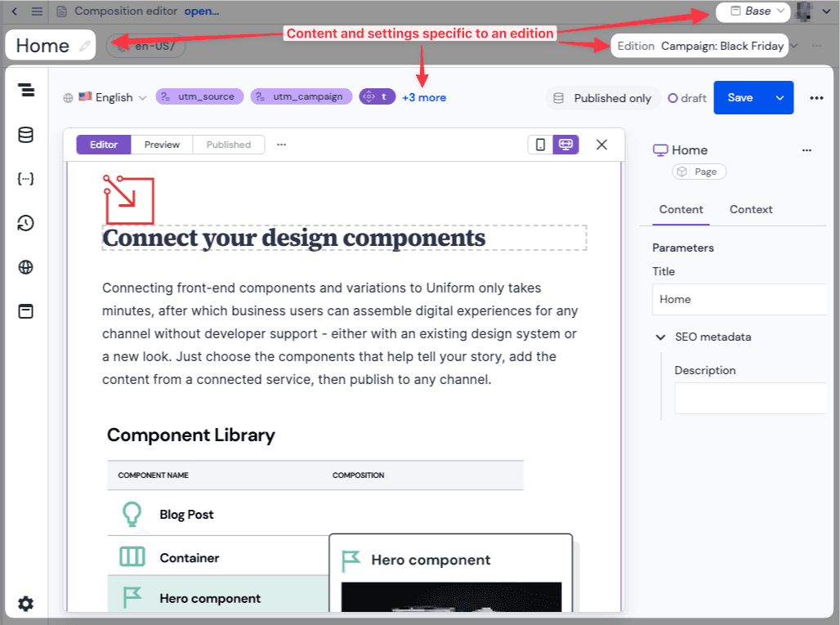Image resolution: width=840 pixels, height=625 pixels.
Task: Click the back arrow in the top bar
Action: 15,11
